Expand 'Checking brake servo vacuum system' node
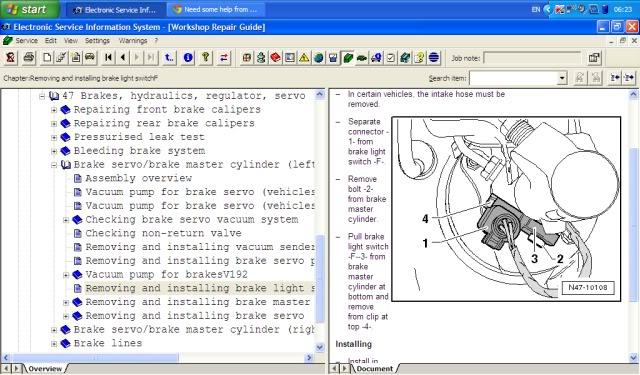The width and height of the screenshot is (640, 375). 66,220
